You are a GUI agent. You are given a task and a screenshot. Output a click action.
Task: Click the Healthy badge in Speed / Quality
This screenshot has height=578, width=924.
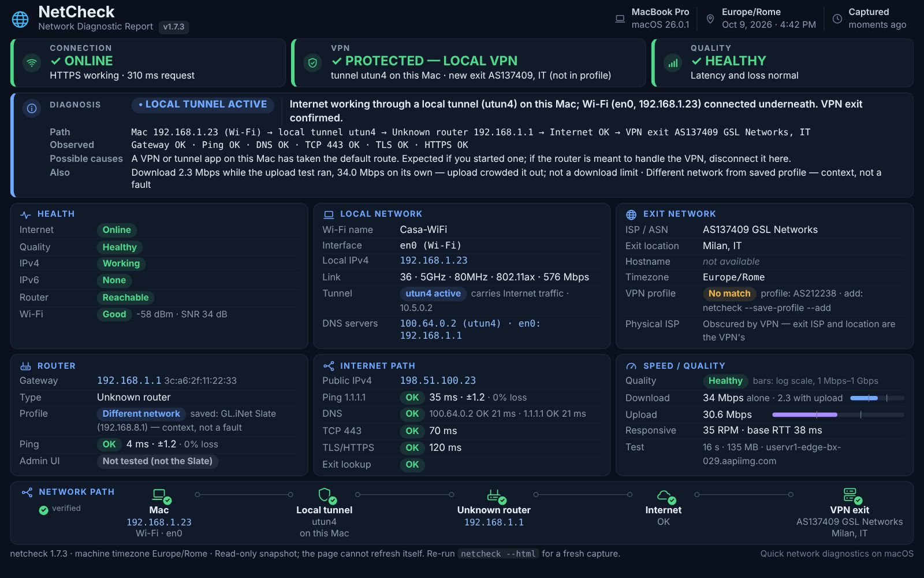pos(725,381)
